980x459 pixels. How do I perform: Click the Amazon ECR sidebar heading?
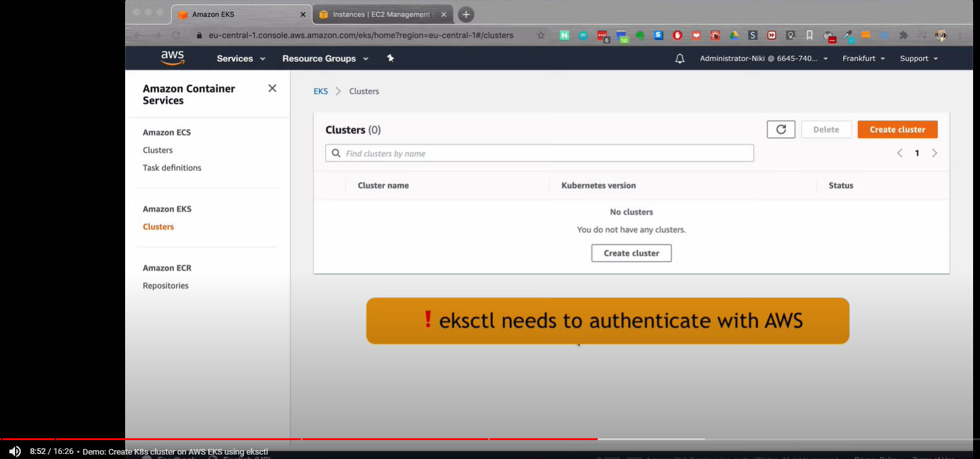pyautogui.click(x=167, y=268)
